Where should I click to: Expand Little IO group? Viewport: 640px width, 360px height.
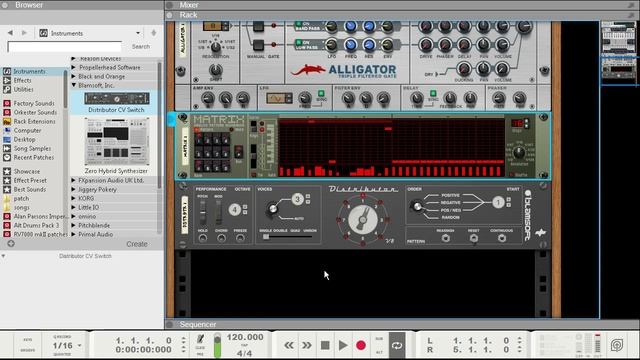[x=74, y=207]
